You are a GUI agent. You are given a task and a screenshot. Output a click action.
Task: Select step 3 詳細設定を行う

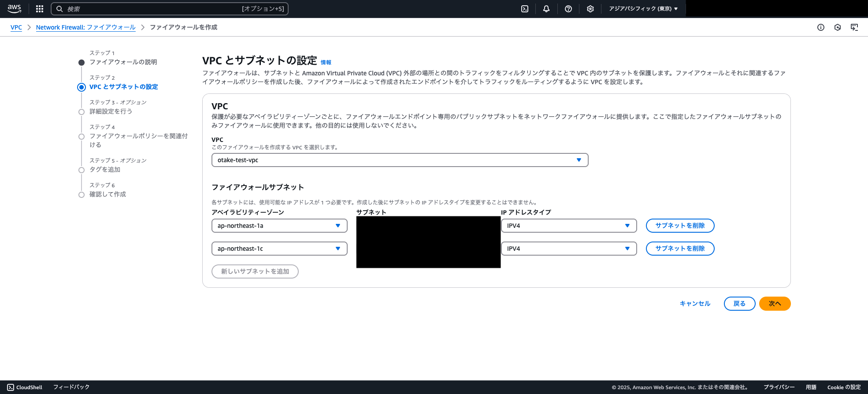coord(111,112)
